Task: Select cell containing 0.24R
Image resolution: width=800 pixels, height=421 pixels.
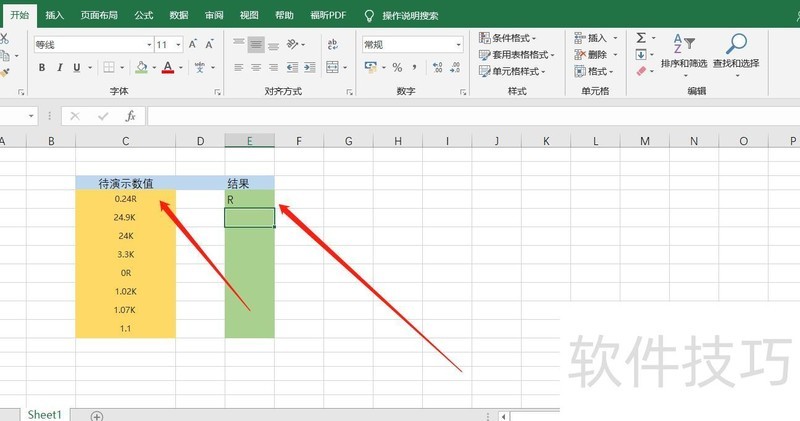Action: (126, 199)
